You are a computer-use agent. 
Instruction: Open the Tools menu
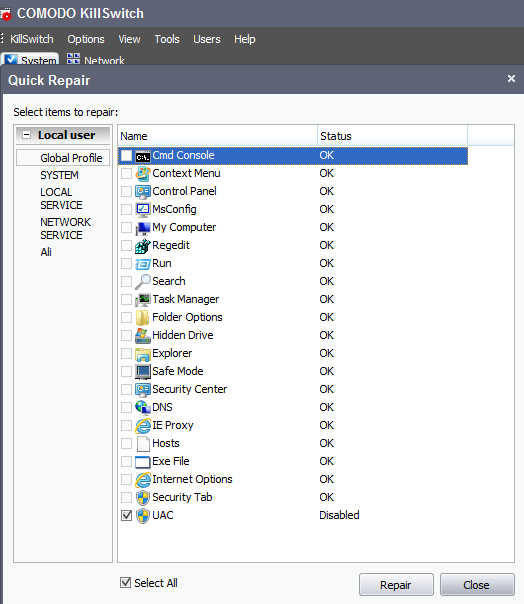coord(167,39)
